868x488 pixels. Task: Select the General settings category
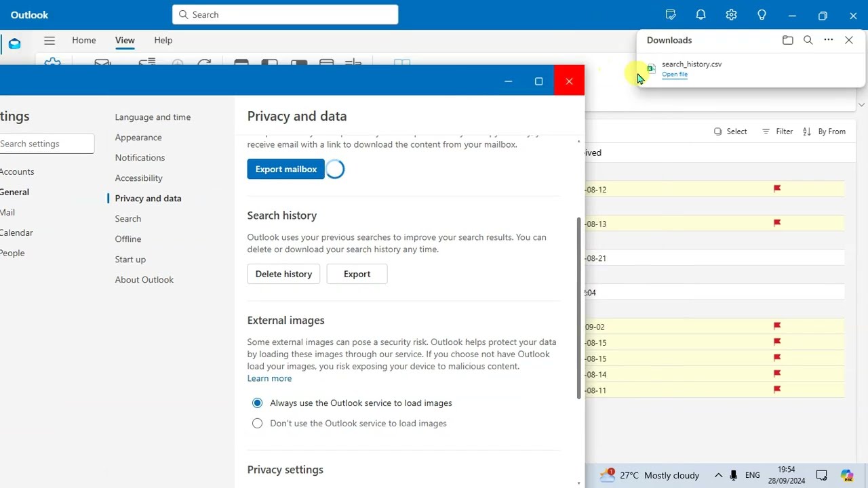14,192
